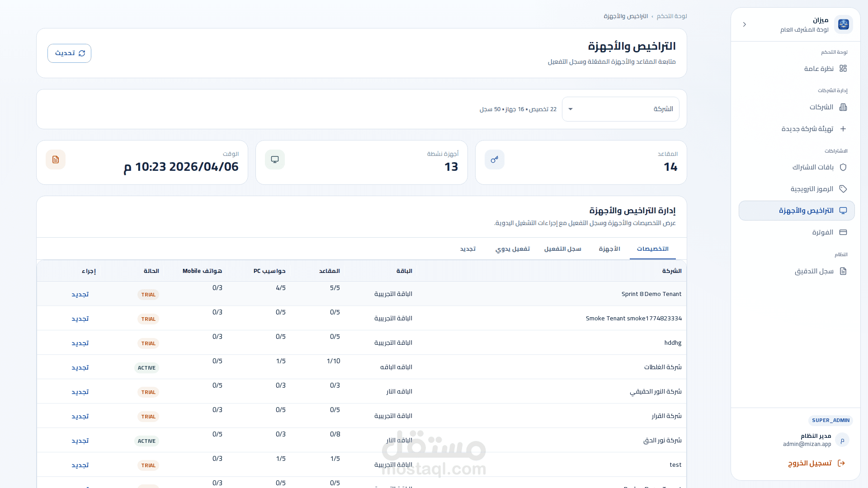This screenshot has height=488, width=868.
Task: Open الرموز الترويجية tag icon
Action: tap(843, 189)
